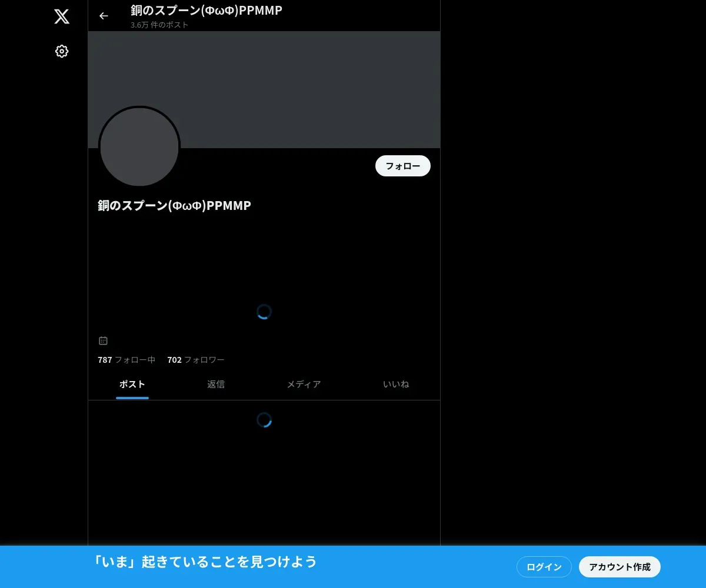
Task: Open the 787 フォロー中 following list
Action: click(126, 360)
